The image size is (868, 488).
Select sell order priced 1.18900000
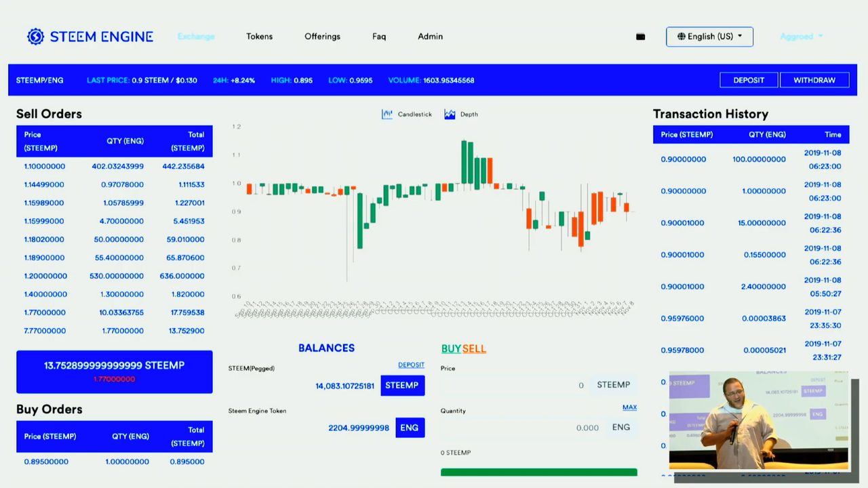114,258
